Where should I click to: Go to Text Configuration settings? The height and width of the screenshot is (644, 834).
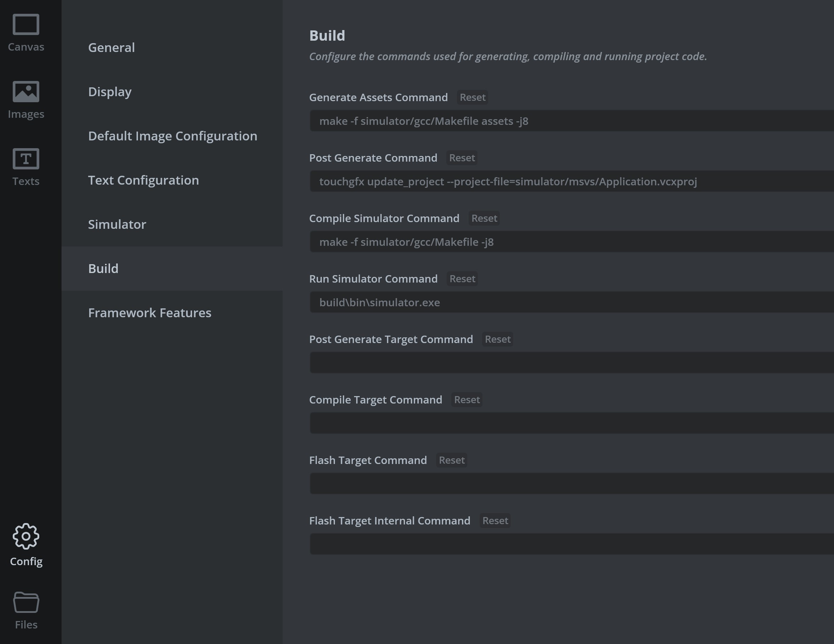(143, 180)
